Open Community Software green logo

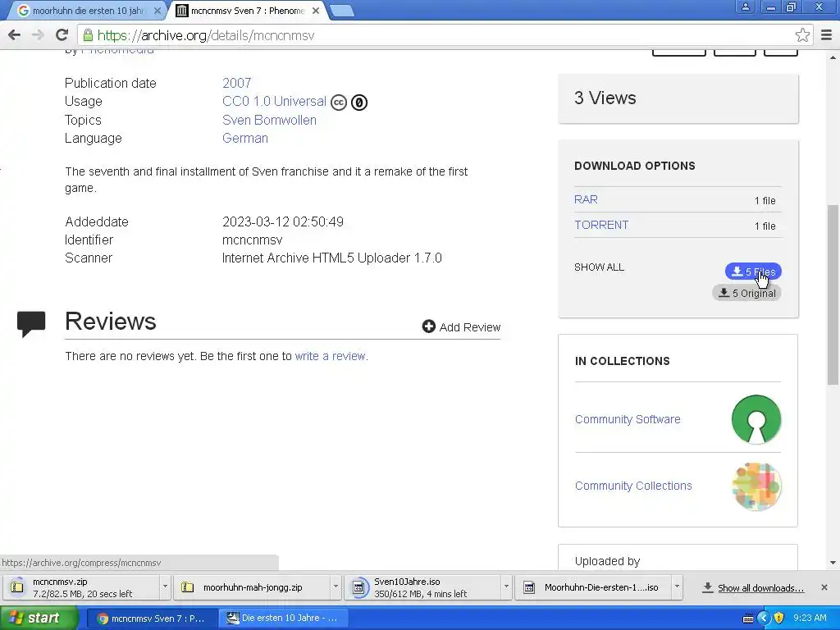[x=756, y=419]
